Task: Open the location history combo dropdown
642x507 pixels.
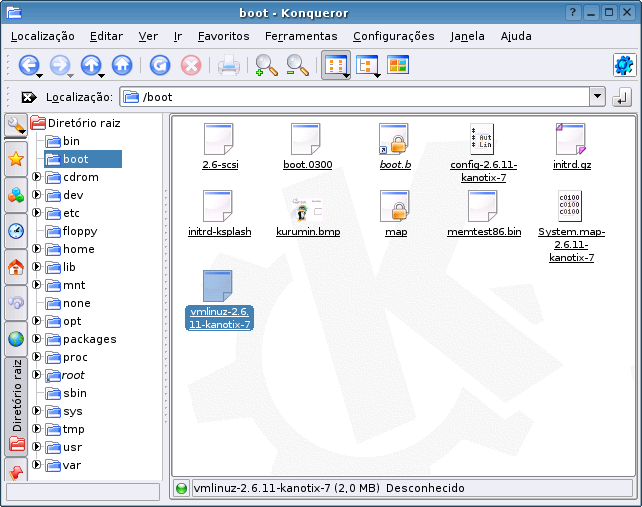Action: pyautogui.click(x=597, y=97)
